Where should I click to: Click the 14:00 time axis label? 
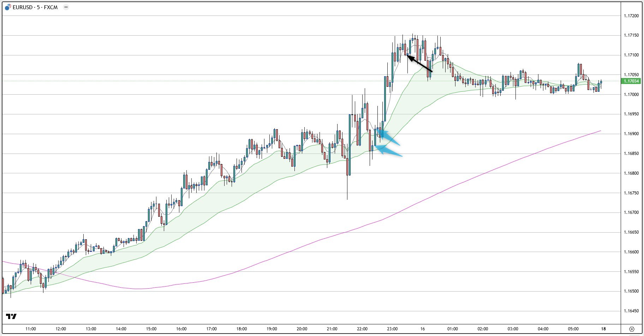tap(121, 329)
